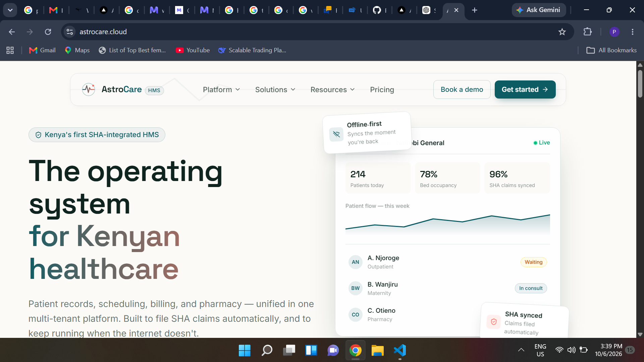The height and width of the screenshot is (362, 644).
Task: Open the Pricing page link
Action: pyautogui.click(x=382, y=89)
